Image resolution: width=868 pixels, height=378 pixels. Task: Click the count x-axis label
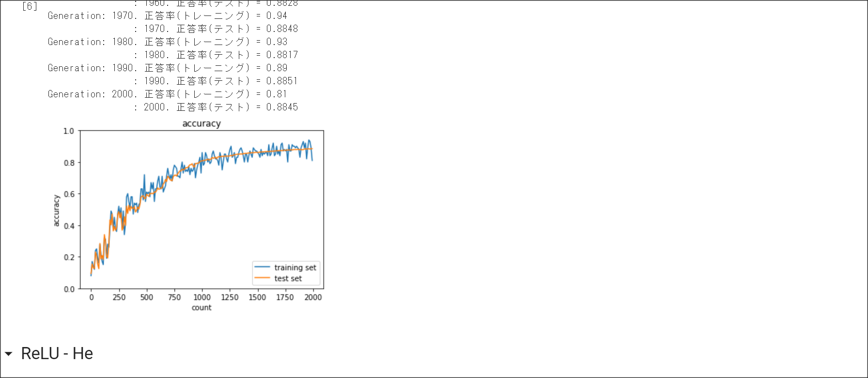(201, 308)
